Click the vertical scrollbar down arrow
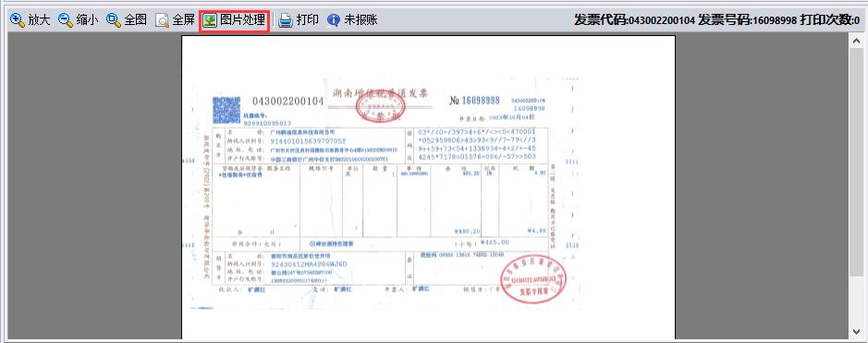The width and height of the screenshot is (868, 343). (x=856, y=331)
